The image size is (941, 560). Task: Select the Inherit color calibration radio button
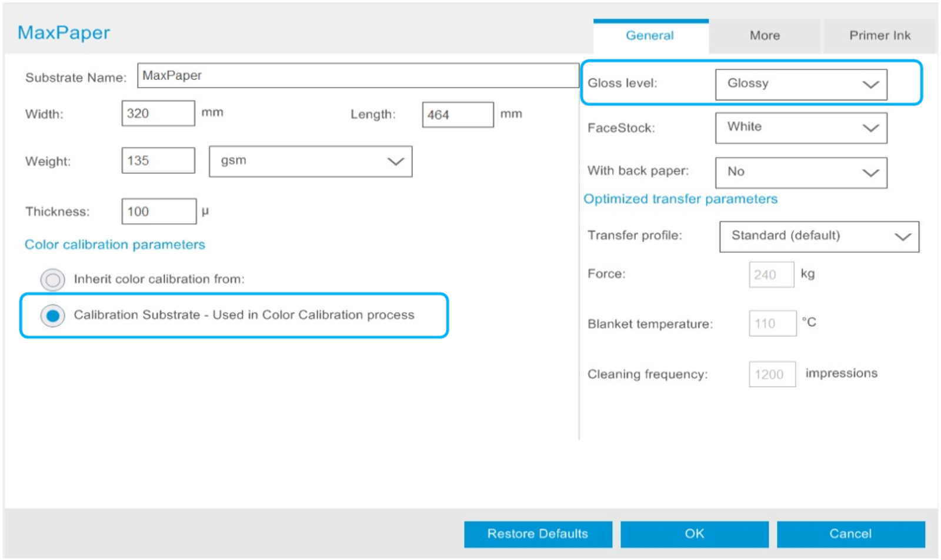(x=52, y=280)
